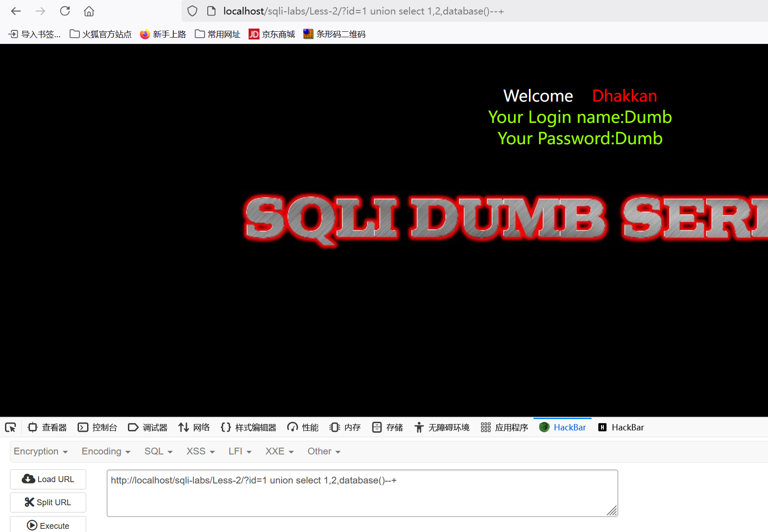Image resolution: width=768 pixels, height=532 pixels.
Task: Click the Split URL button
Action: pyautogui.click(x=48, y=502)
